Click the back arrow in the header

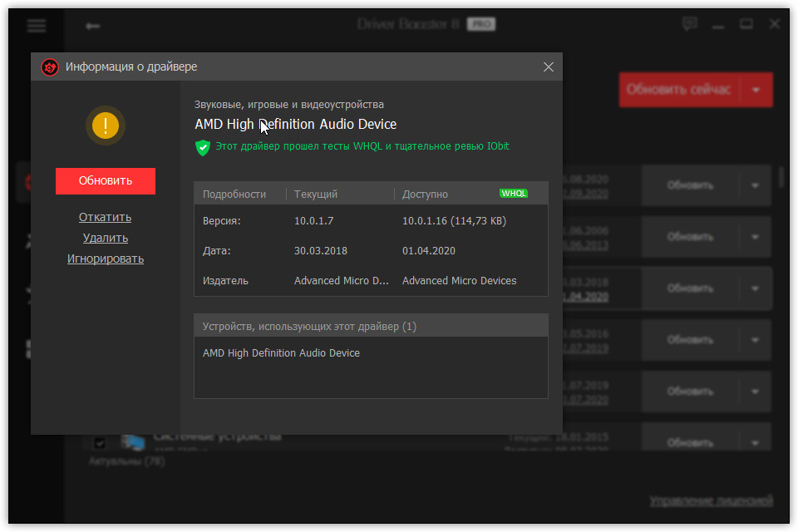[92, 26]
